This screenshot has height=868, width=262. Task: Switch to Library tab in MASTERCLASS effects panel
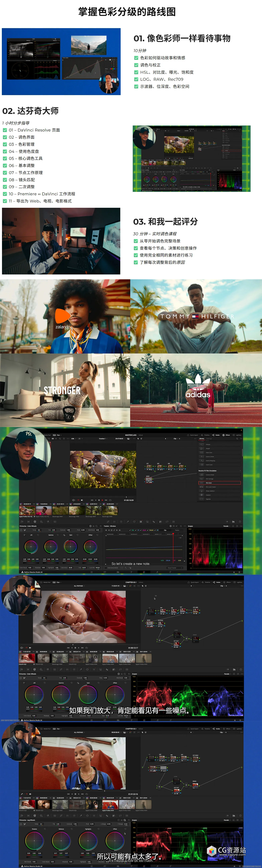[202, 439]
